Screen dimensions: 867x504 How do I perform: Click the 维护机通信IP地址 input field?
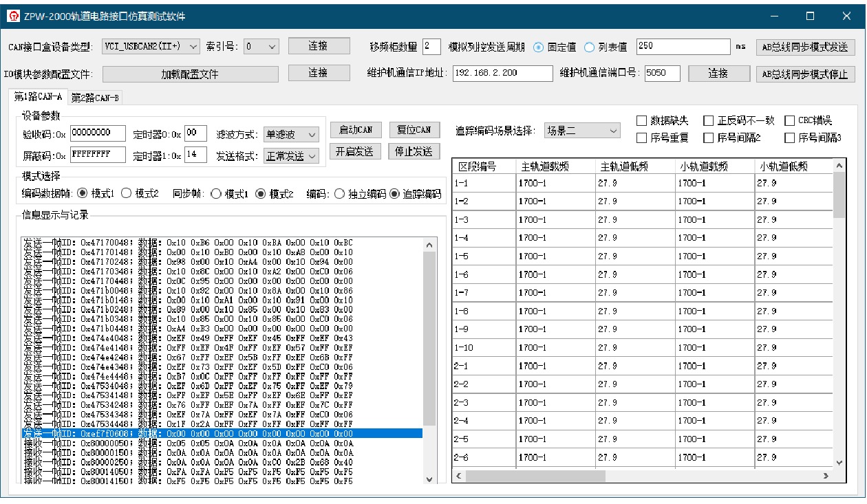click(503, 74)
